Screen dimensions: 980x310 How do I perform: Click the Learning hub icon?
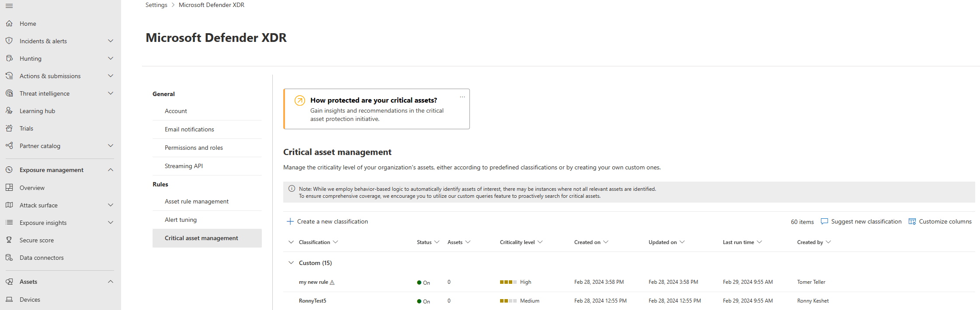(x=9, y=111)
